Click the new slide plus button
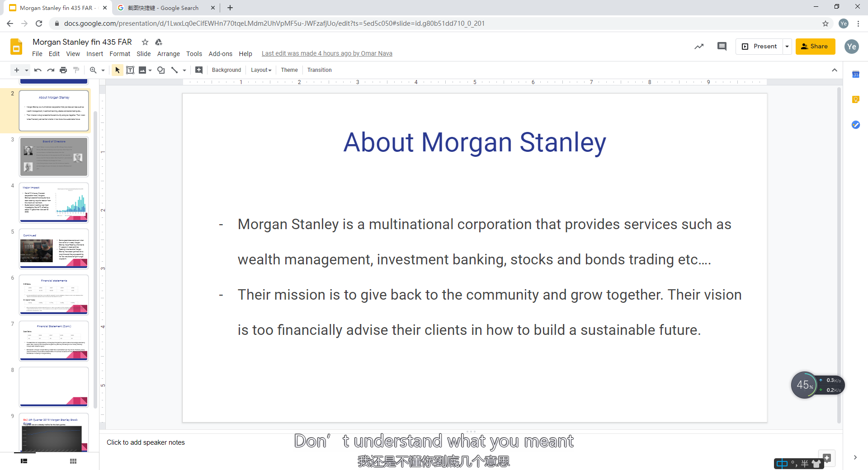The image size is (868, 470). 17,70
